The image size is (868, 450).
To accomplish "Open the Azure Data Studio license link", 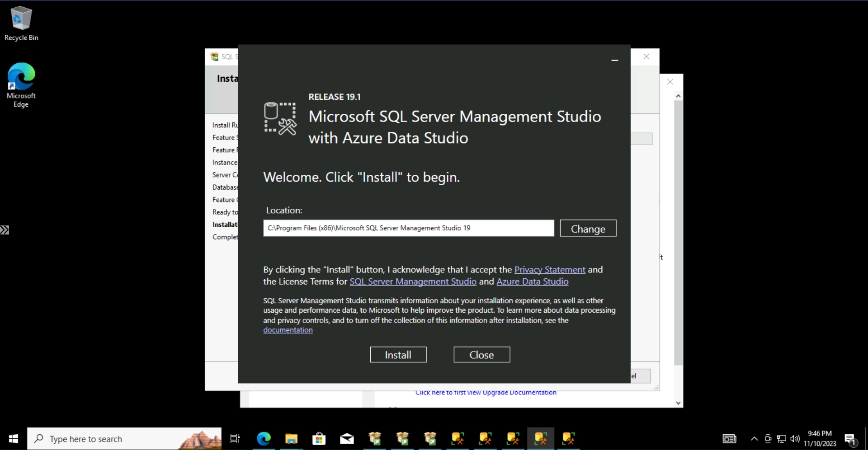I will [x=532, y=281].
